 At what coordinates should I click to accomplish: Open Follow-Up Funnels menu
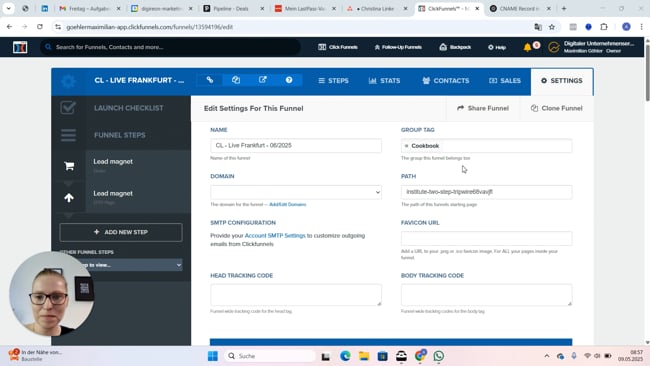tap(398, 47)
